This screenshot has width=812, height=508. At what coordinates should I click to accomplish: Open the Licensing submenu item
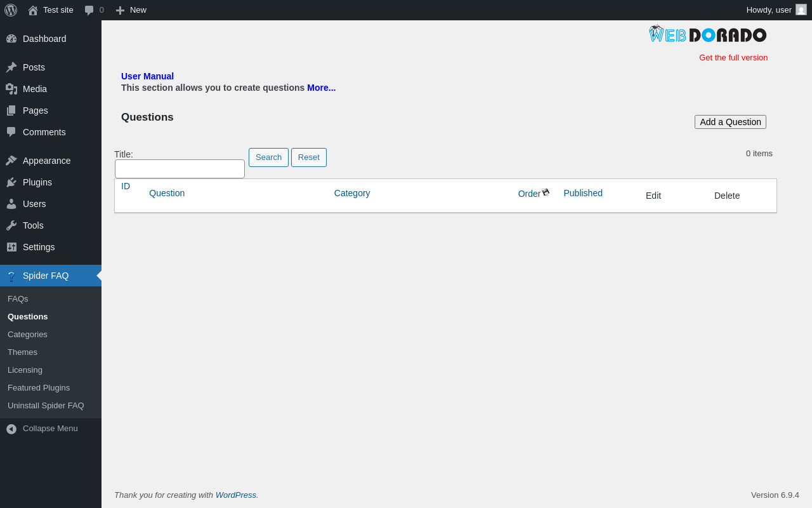click(25, 370)
